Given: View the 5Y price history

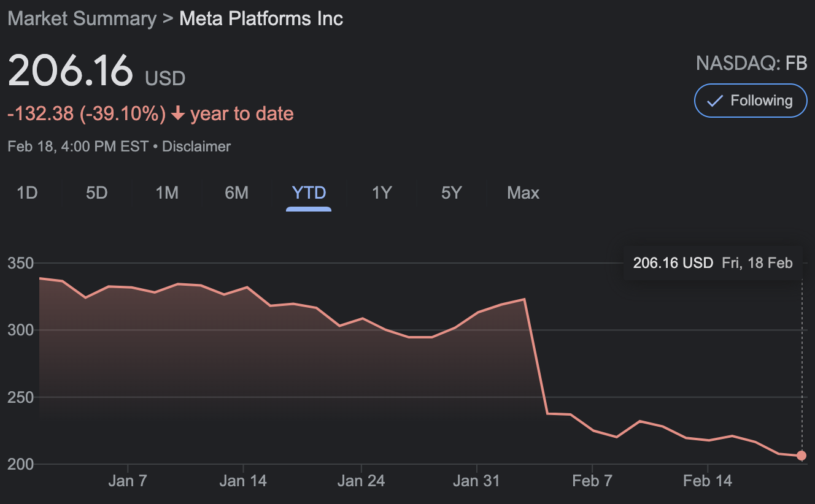Looking at the screenshot, I should click(451, 193).
